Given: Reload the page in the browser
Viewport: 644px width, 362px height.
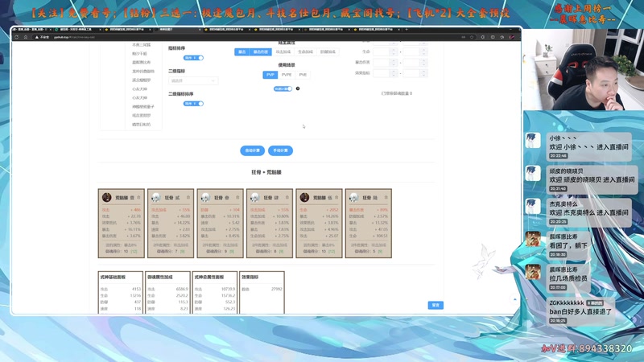Looking at the screenshot, I should (16, 37).
